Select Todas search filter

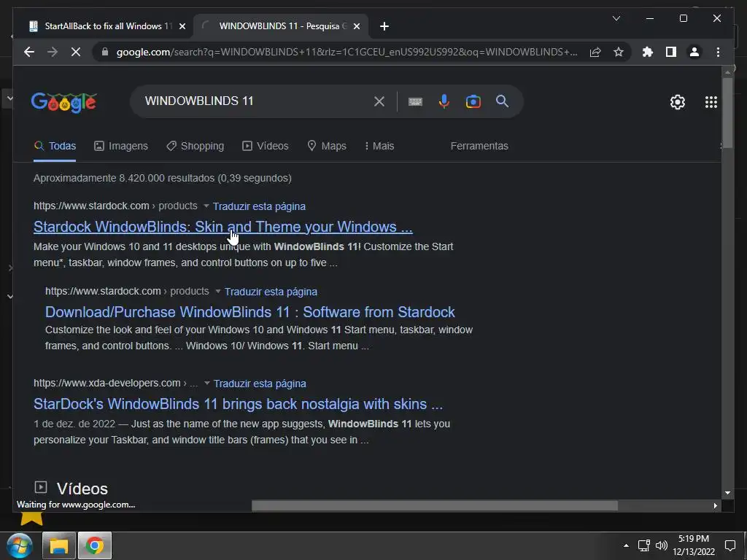55,146
